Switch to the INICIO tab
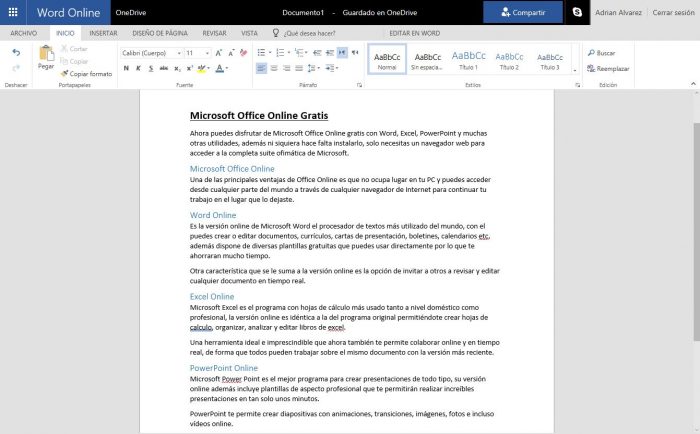This screenshot has width=700, height=434. 65,33
